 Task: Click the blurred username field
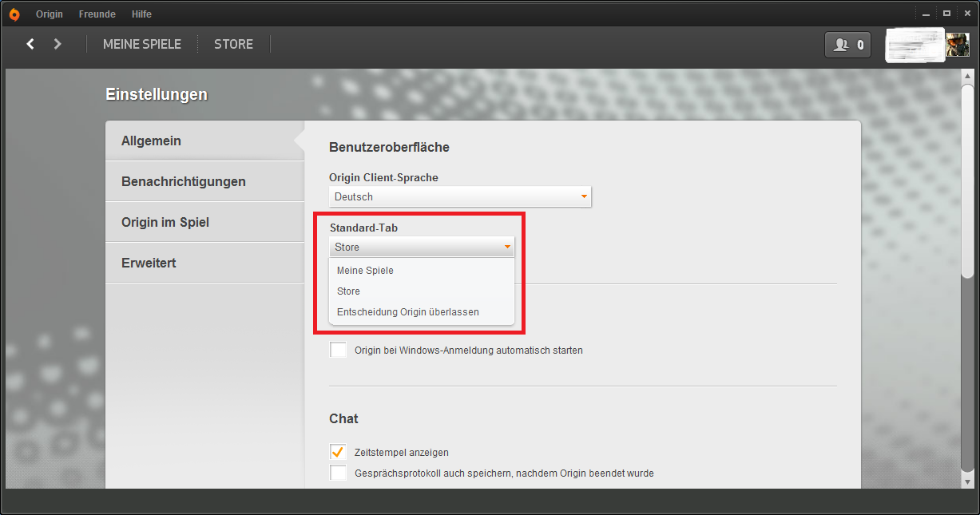coord(915,46)
